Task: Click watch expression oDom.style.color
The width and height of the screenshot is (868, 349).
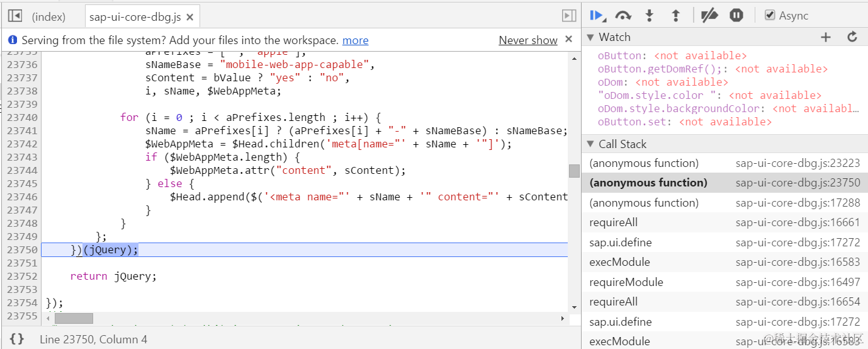Action: click(x=709, y=95)
